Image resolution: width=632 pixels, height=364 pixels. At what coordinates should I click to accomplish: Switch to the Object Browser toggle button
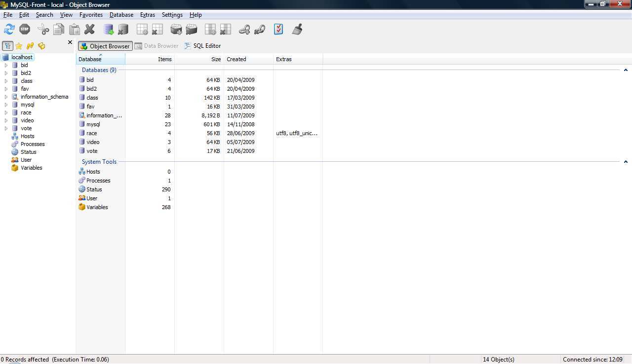tap(105, 46)
